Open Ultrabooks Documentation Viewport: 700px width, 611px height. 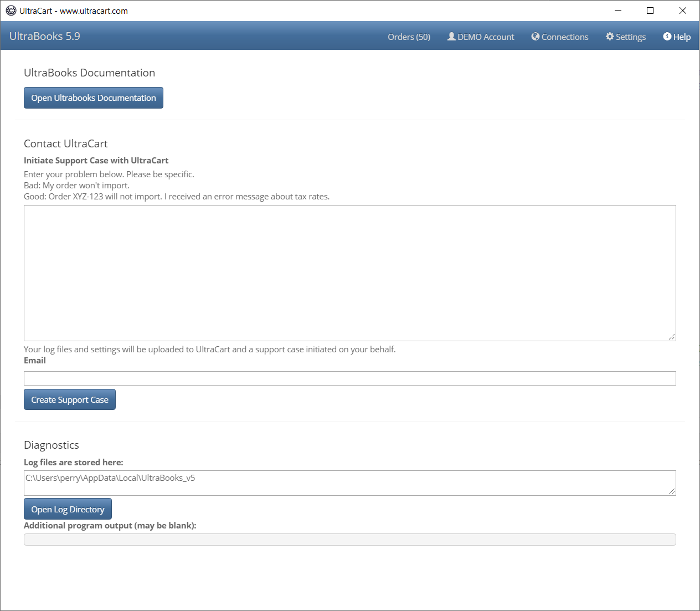[94, 97]
